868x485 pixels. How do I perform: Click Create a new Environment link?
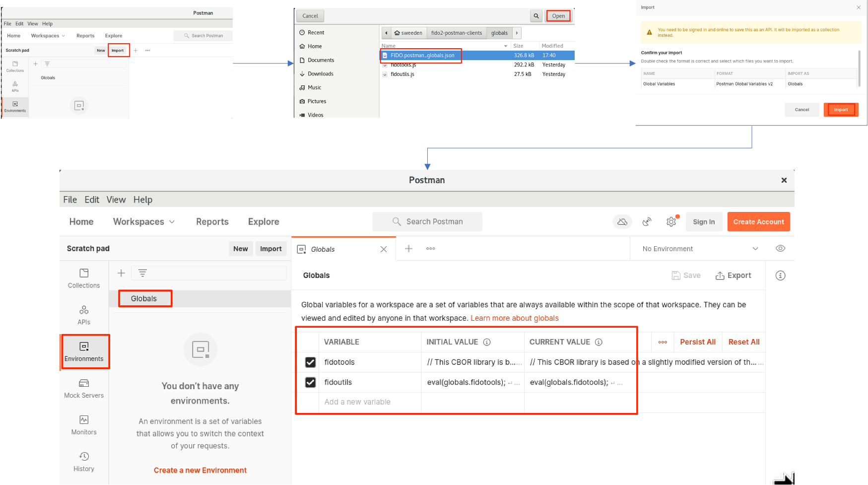(200, 470)
